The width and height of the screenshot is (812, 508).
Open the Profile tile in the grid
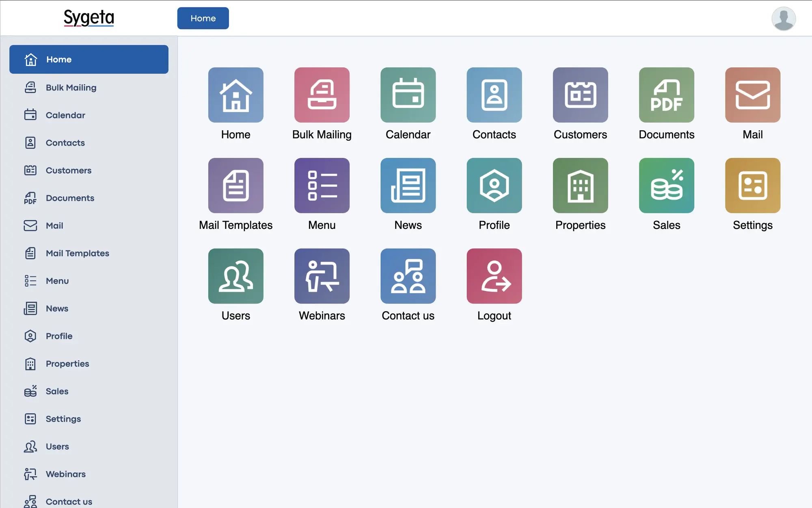494,185
